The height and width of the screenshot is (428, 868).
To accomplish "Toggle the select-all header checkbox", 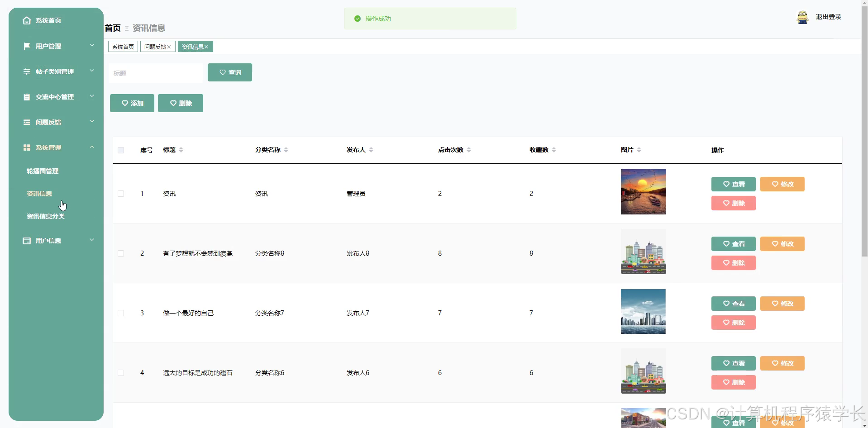I will click(121, 150).
